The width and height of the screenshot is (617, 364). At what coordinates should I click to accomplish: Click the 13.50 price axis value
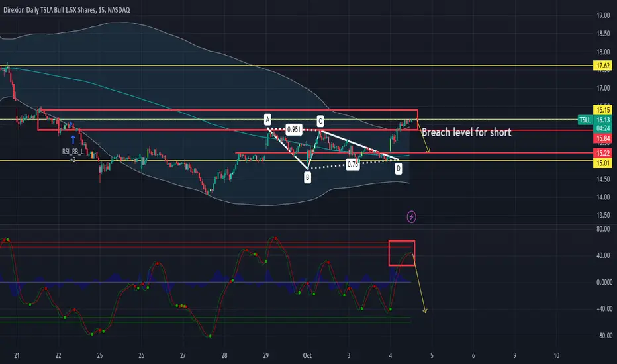(603, 215)
